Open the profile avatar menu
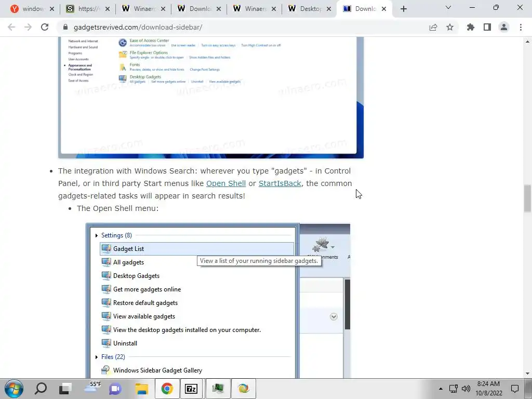This screenshot has height=399, width=532. [x=504, y=27]
